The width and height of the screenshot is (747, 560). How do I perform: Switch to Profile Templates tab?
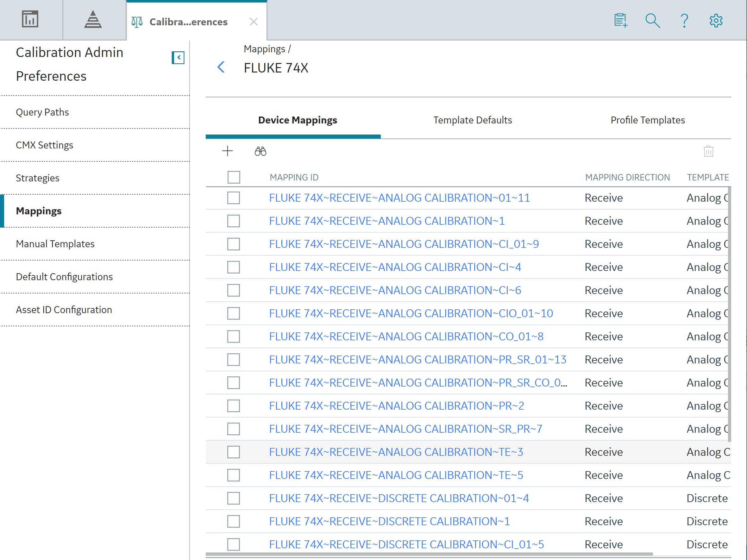(648, 120)
